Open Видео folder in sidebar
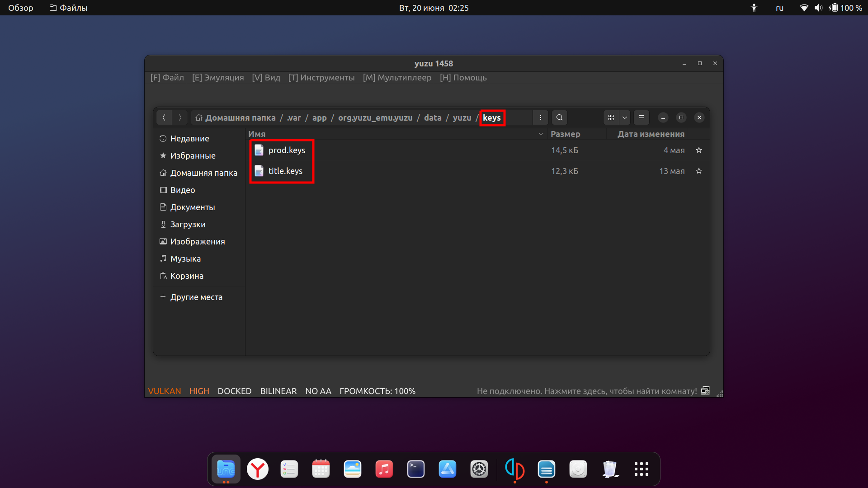Viewport: 868px width, 488px height. tap(199, 190)
